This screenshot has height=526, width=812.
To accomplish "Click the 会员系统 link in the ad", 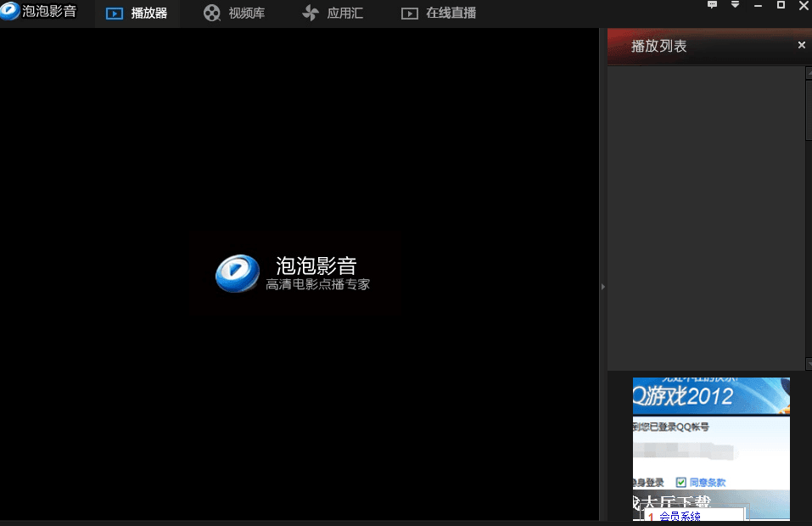I will 680,517.
